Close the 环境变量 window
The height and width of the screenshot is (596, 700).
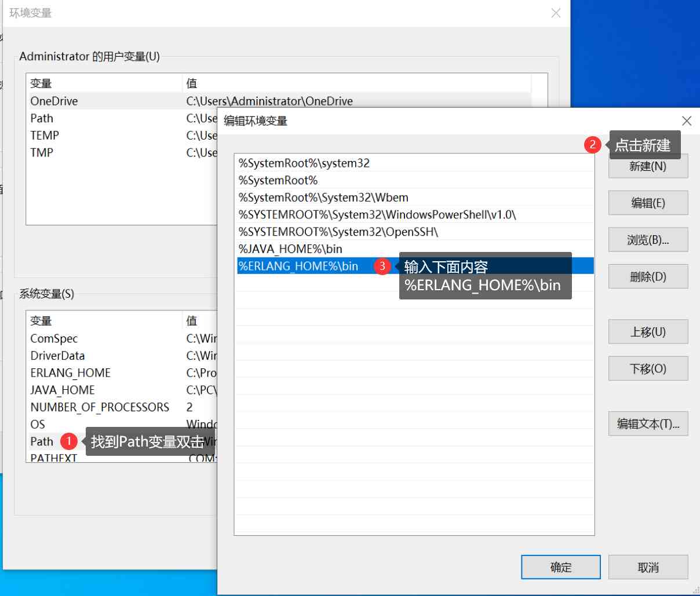[556, 13]
